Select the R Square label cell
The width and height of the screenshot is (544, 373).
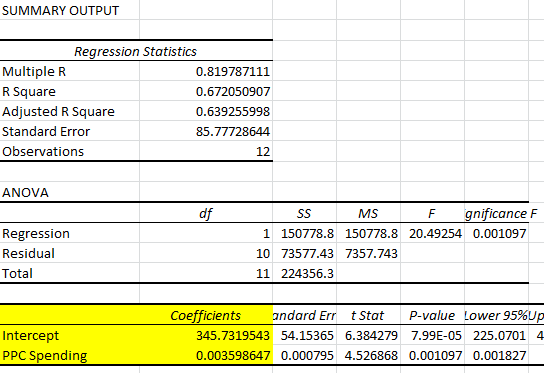pyautogui.click(x=69, y=92)
